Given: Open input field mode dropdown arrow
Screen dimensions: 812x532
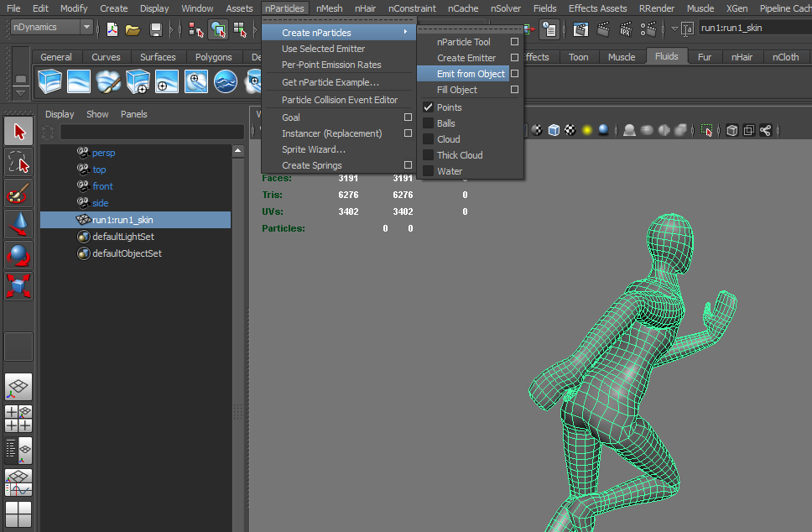Looking at the screenshot, I should pyautogui.click(x=674, y=29).
